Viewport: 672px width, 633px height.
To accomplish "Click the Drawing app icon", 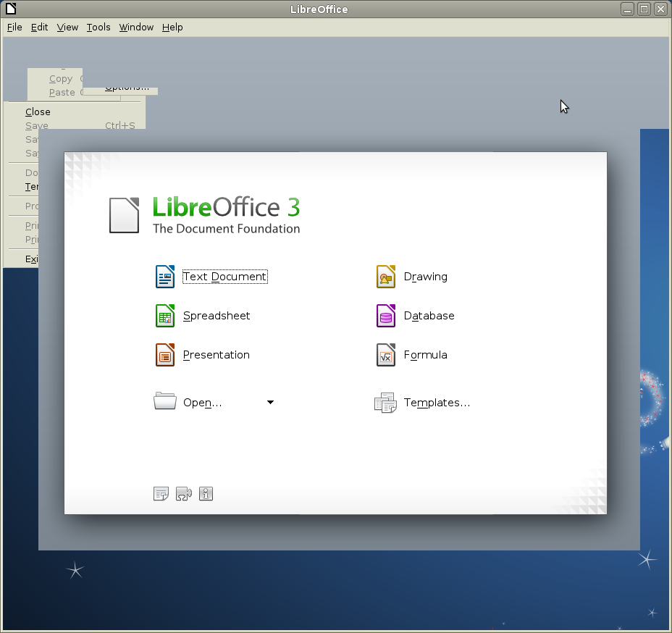I will tap(386, 277).
